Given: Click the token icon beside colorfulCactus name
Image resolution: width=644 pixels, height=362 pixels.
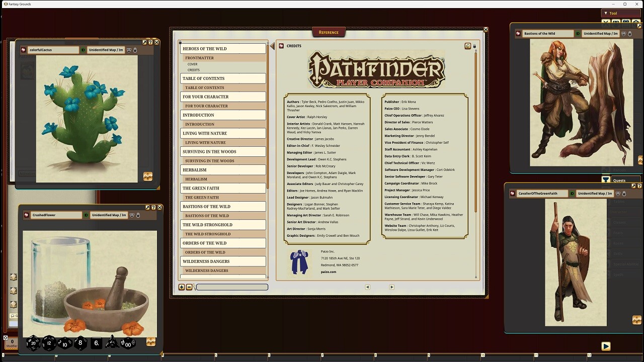Looking at the screenshot, I should click(23, 50).
